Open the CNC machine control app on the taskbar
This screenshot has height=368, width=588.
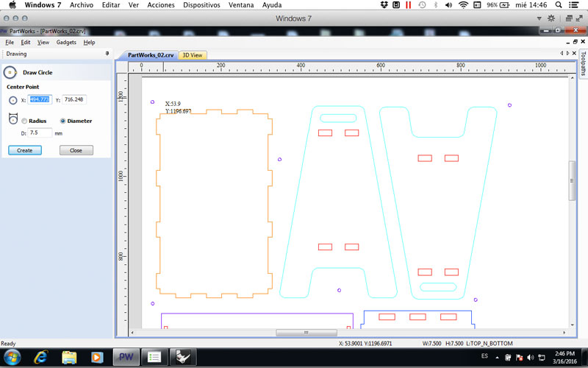pos(183,357)
